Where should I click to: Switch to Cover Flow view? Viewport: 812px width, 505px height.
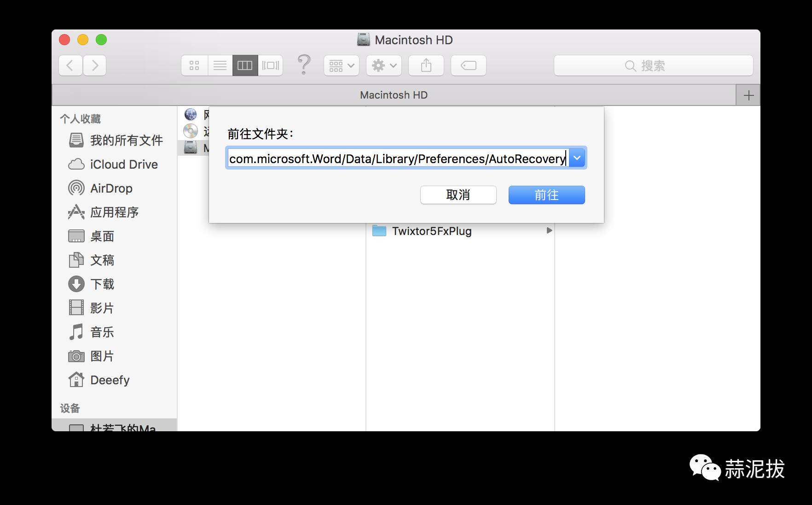coord(271,65)
